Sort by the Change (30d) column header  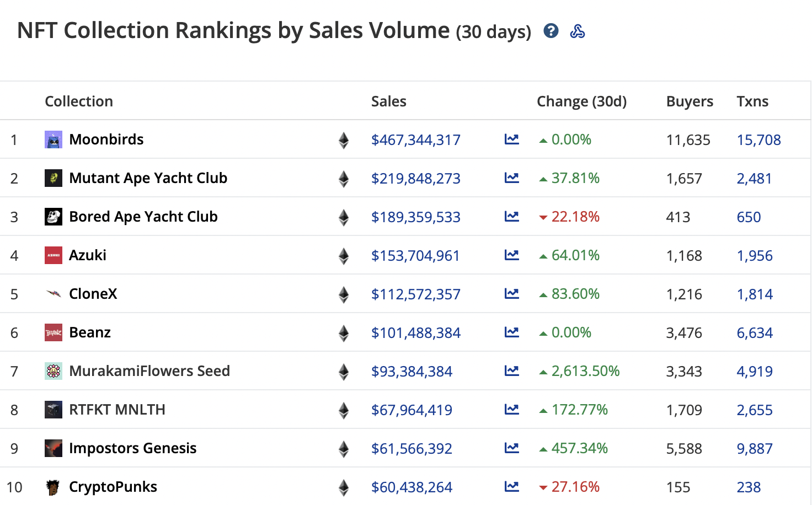tap(582, 101)
